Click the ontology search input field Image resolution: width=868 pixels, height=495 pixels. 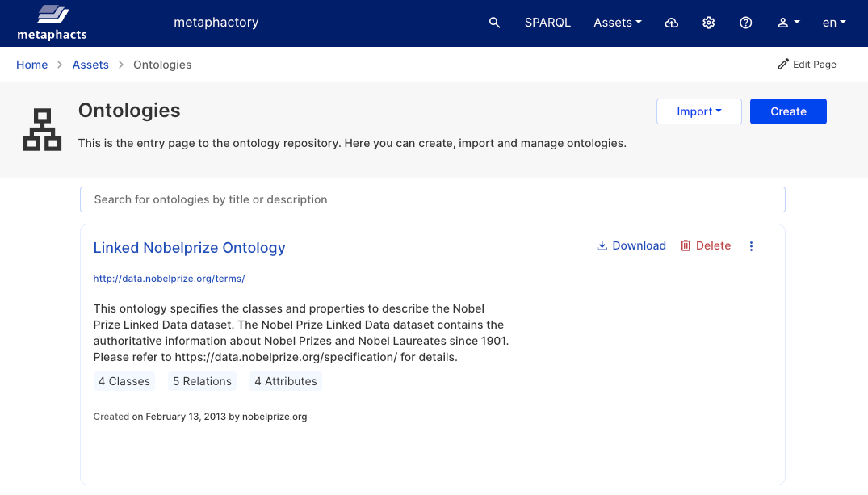(x=432, y=199)
